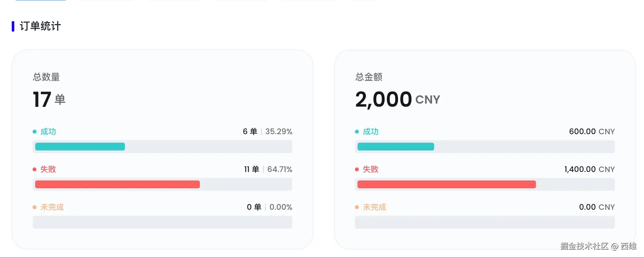Viewport: 644px width, 258px height.
Task: Select the 订单统计 section heading
Action: pyautogui.click(x=40, y=26)
